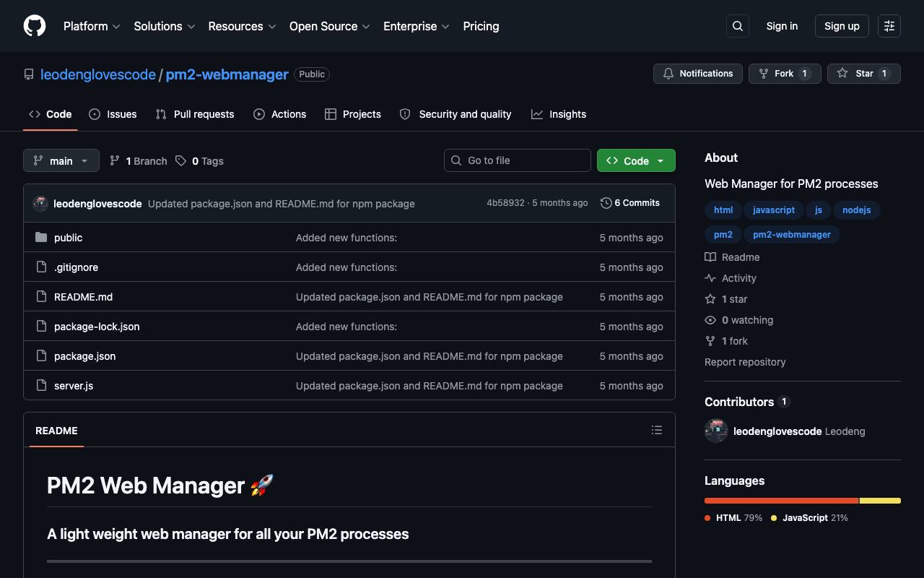Open the Pricing page
Viewport: 924px width, 578px height.
[481, 26]
